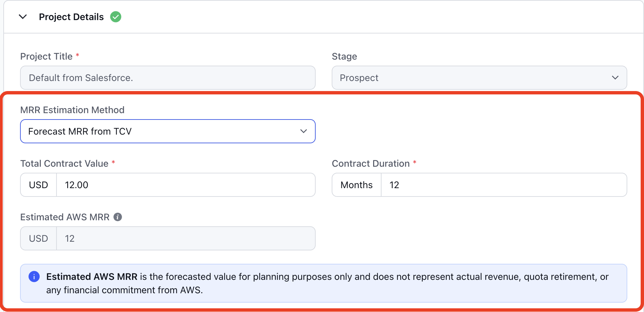Click the Estimated AWS MRR value field
The image size is (644, 312).
point(186,238)
